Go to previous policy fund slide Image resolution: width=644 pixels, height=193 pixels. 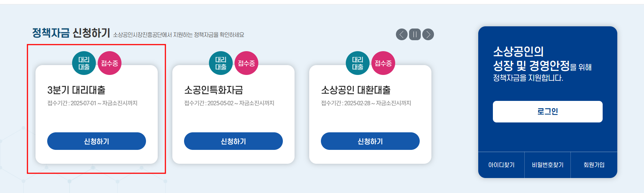pyautogui.click(x=401, y=34)
